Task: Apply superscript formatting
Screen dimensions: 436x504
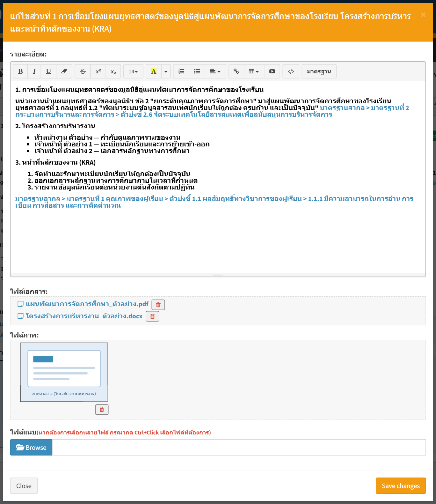Action: [98, 71]
